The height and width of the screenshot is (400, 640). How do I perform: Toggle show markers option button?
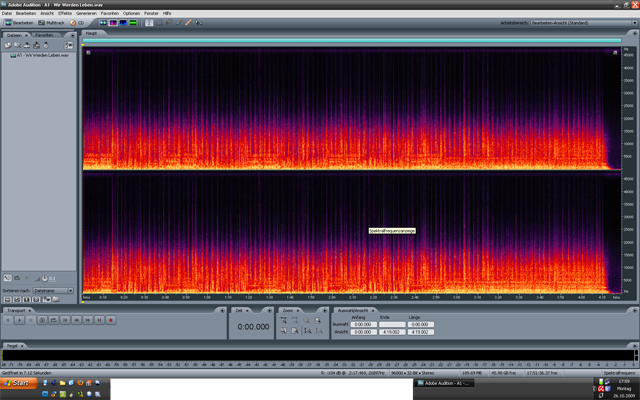47,300
